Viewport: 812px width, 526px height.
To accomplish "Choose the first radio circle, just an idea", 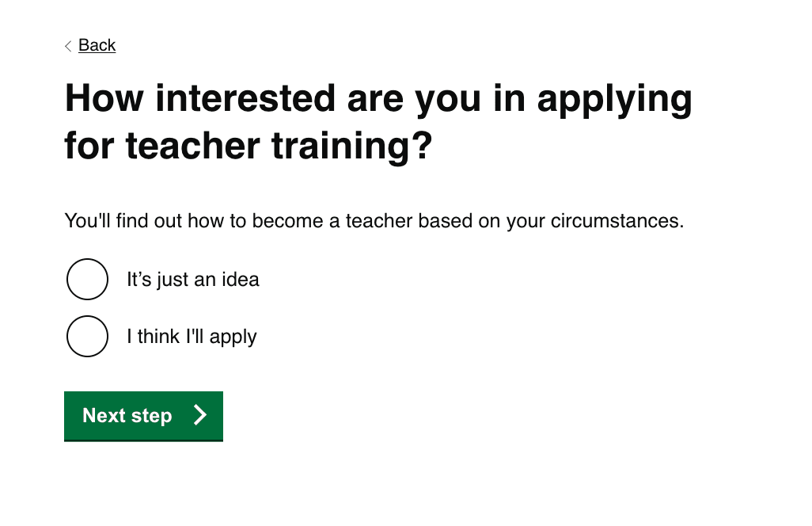I will pos(87,279).
